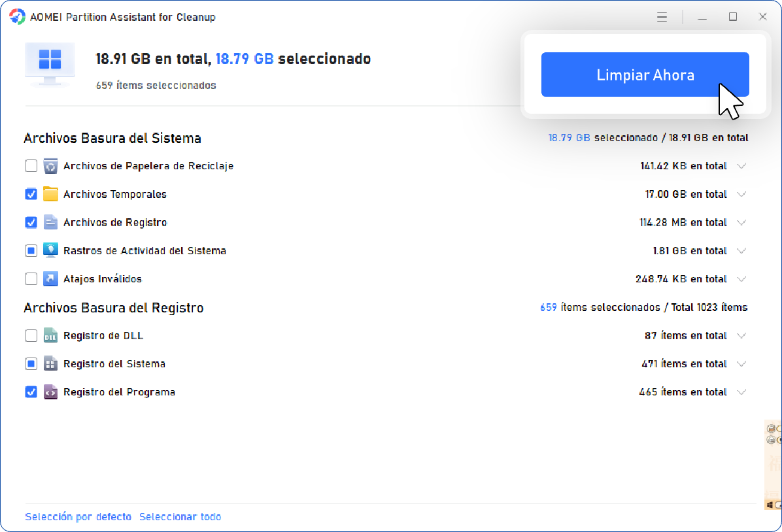Click the Registro de DLL icon
782x532 pixels.
[x=50, y=335]
